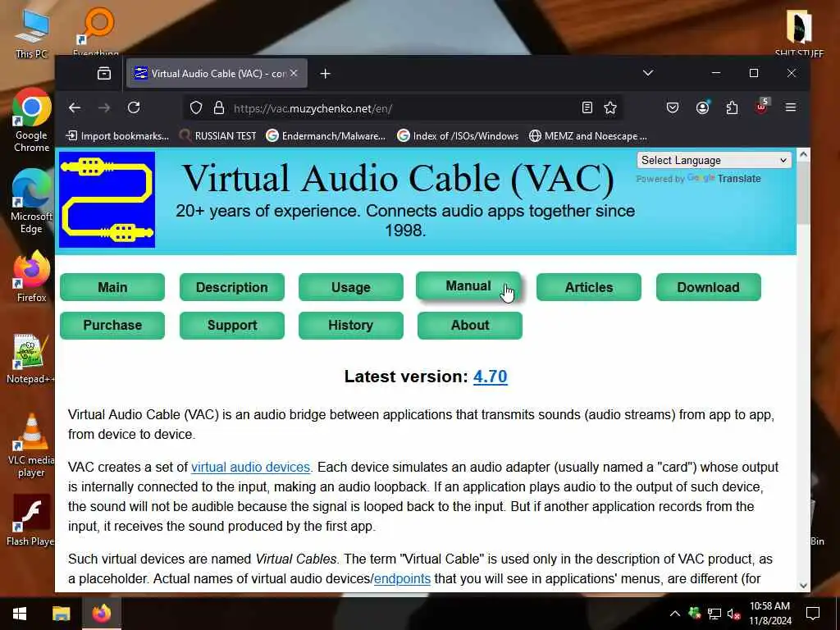
Task: Select the SHIT STUFF desktop folder
Action: click(x=799, y=32)
